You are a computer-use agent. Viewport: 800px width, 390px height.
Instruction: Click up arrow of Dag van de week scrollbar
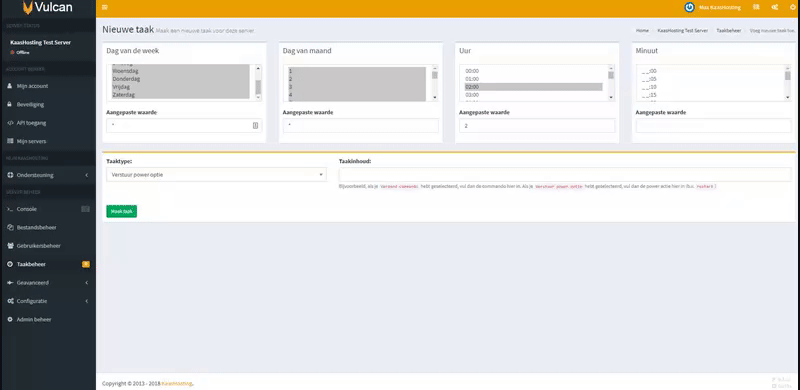[x=258, y=68]
